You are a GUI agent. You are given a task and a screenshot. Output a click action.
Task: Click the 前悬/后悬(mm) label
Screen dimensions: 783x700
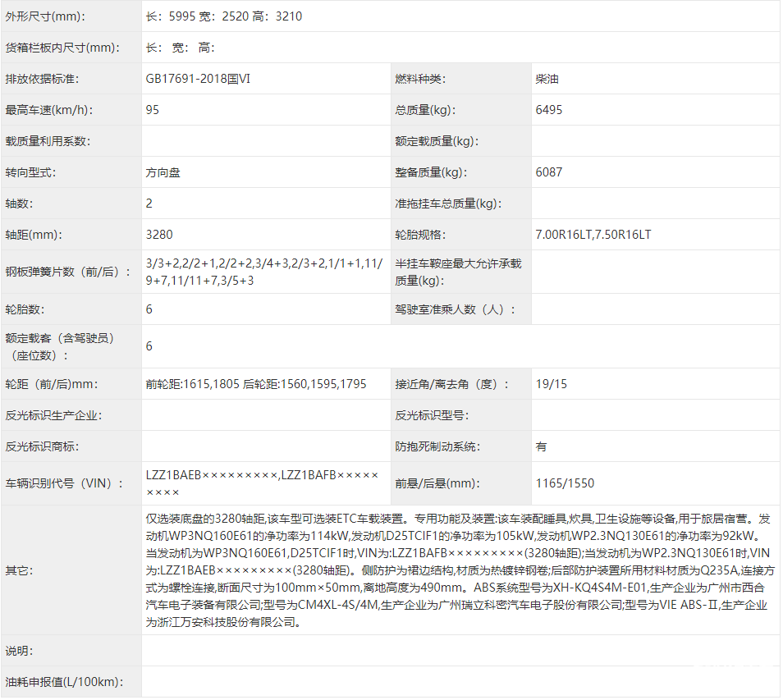pos(437,483)
